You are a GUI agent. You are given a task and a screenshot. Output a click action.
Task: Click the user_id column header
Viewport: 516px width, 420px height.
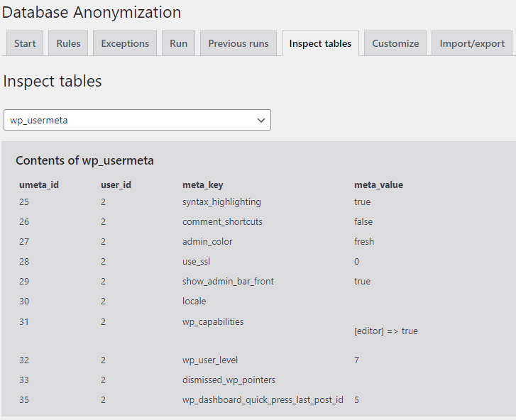(116, 184)
